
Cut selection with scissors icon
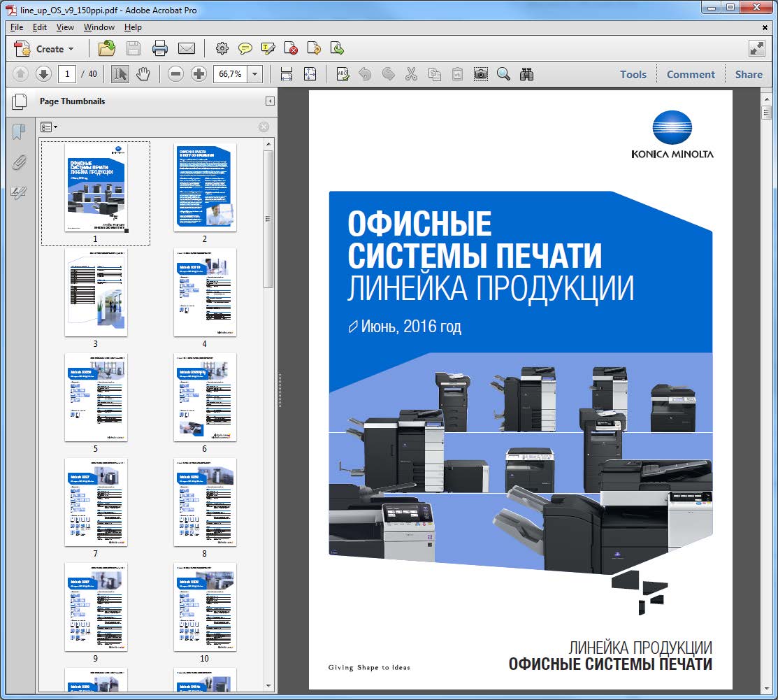tap(411, 74)
